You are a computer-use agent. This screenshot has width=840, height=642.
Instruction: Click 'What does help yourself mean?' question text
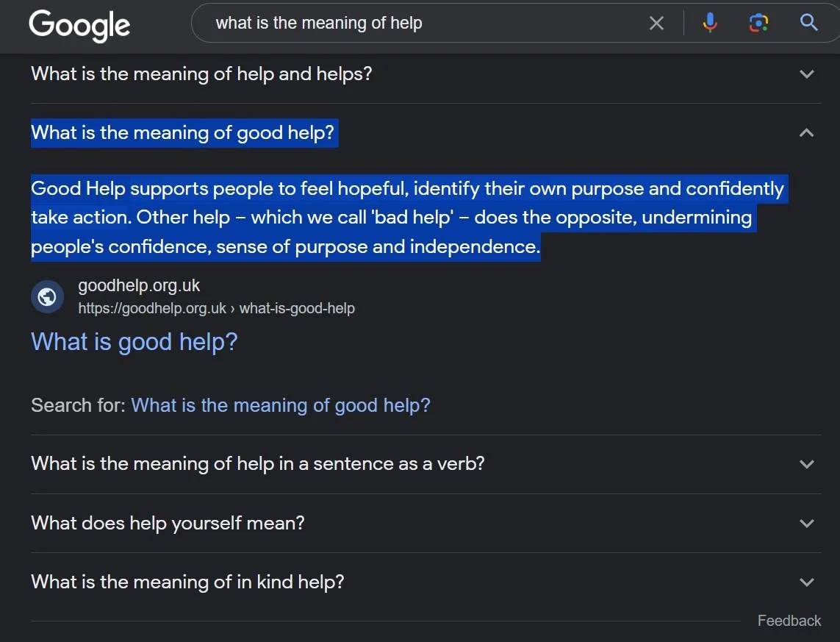click(x=168, y=523)
